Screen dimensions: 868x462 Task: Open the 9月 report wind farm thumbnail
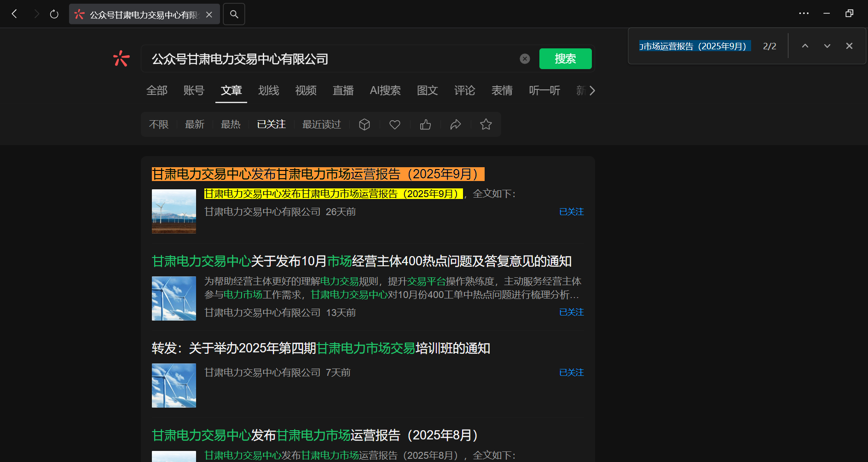coord(174,211)
